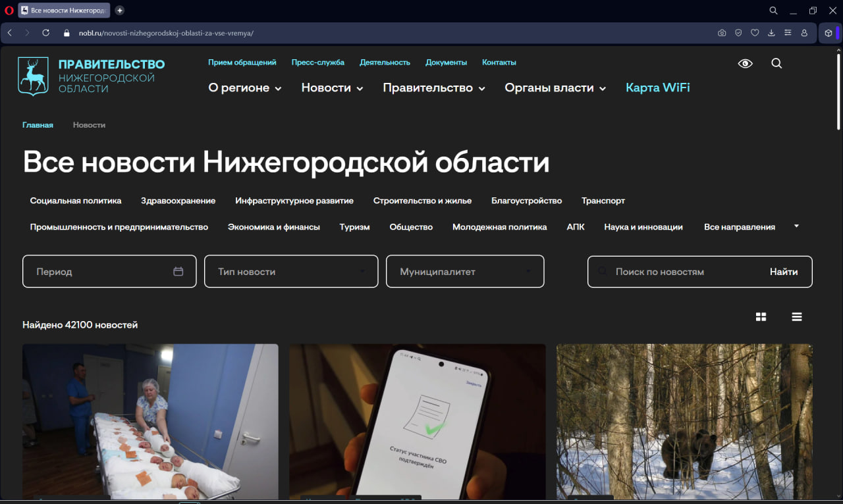The image size is (843, 504).
Task: Open site search via magnifier icon
Action: point(776,63)
